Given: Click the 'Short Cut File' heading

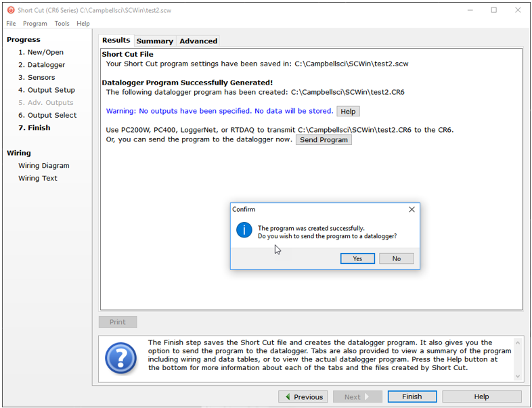Looking at the screenshot, I should click(x=127, y=54).
